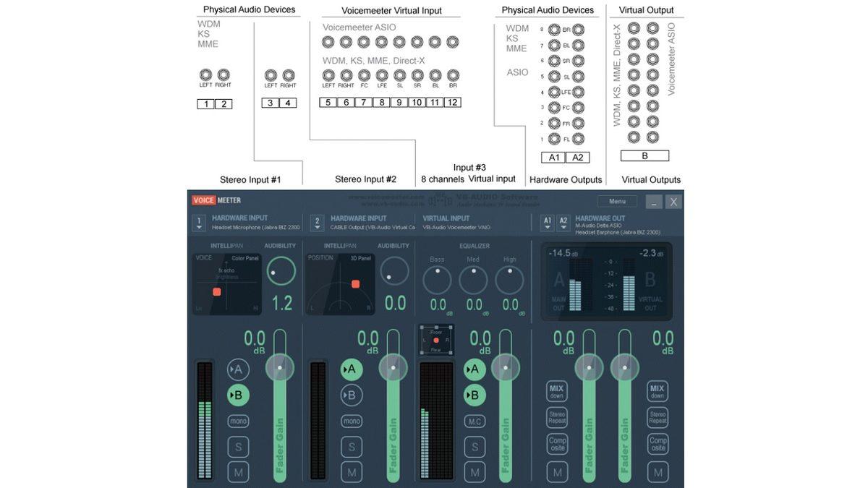Mute the Virtual Input strip
The height and width of the screenshot is (488, 868).
(474, 473)
